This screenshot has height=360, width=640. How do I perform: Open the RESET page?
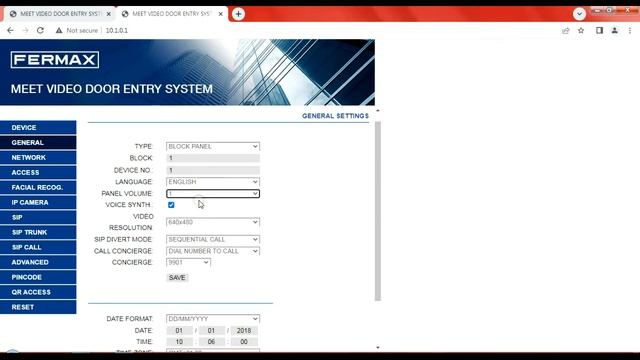(38, 307)
